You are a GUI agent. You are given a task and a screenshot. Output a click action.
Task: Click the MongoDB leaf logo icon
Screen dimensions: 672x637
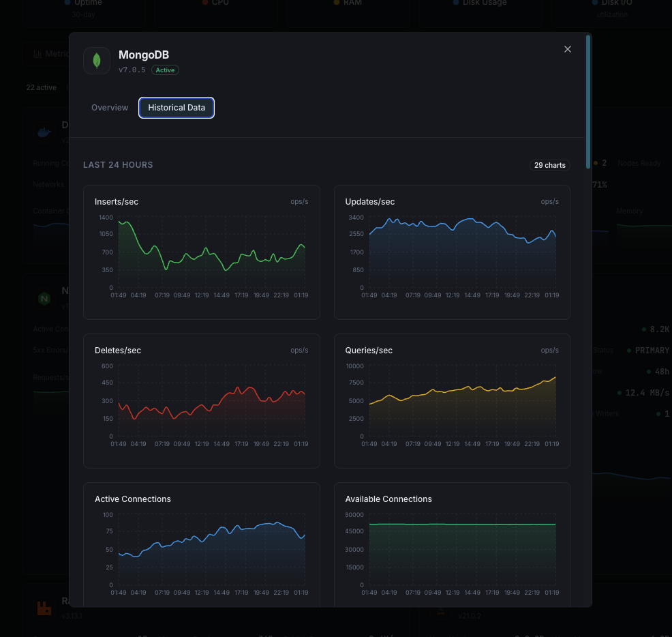(97, 60)
